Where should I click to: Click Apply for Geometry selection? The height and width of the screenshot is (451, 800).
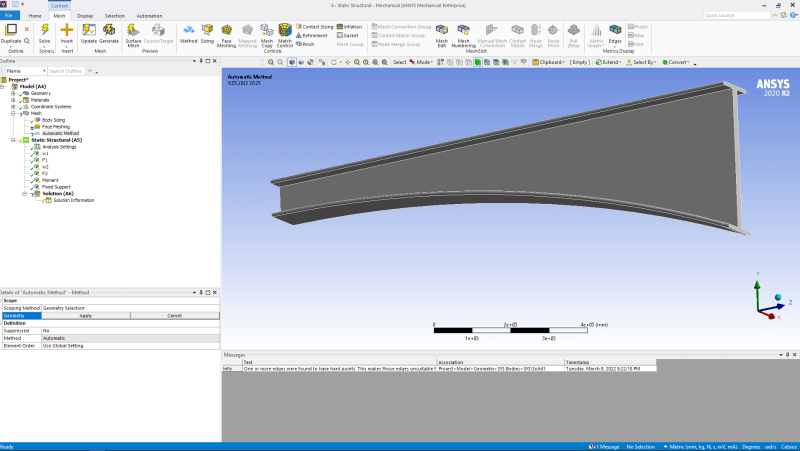[x=86, y=316]
